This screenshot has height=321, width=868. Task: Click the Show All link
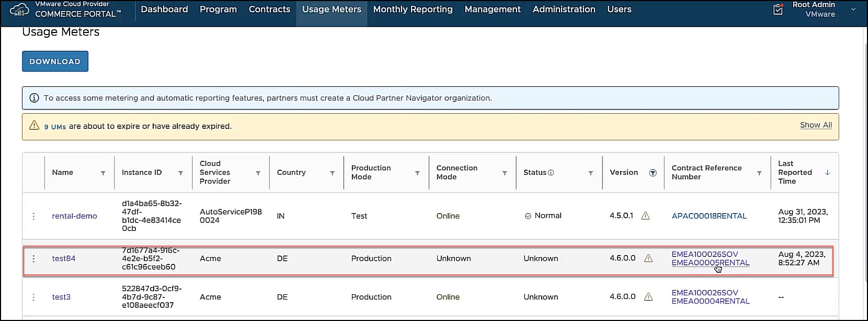coord(815,125)
